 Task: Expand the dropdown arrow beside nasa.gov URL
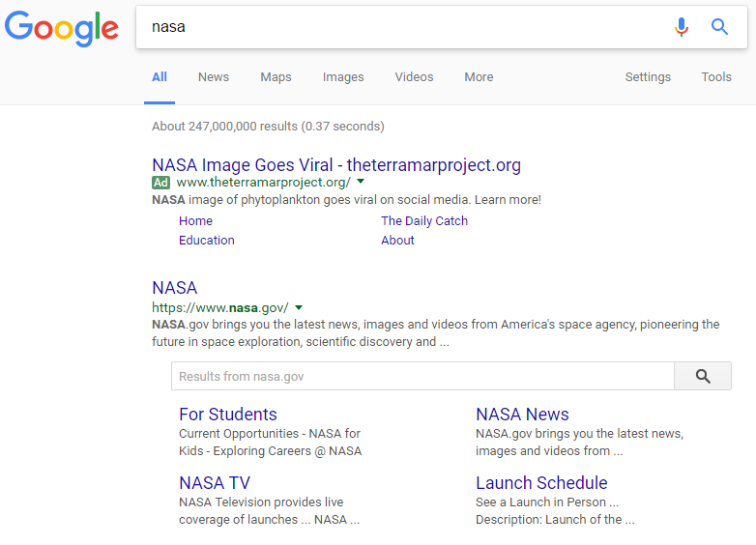(x=299, y=308)
